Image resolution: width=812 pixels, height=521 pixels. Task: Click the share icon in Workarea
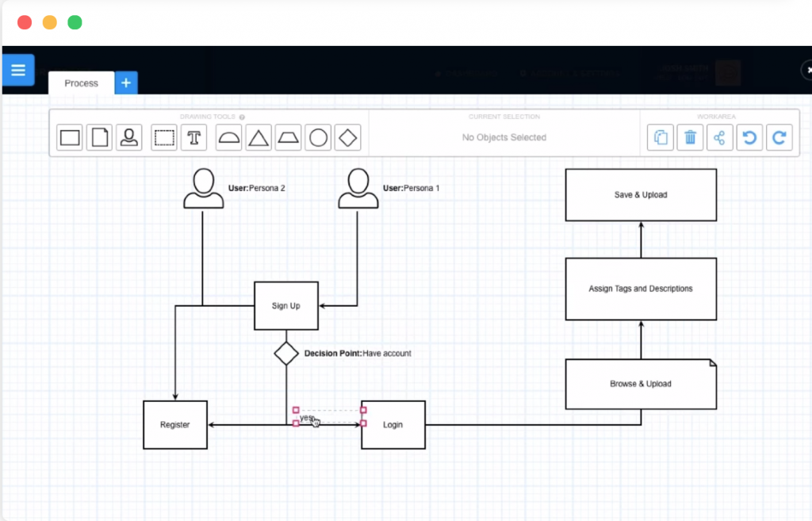tap(719, 138)
